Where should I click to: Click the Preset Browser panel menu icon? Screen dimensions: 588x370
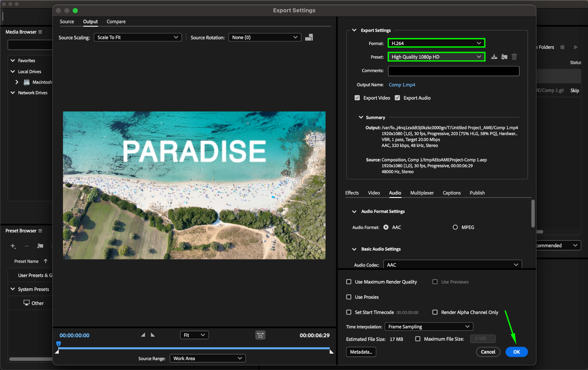[x=40, y=231]
